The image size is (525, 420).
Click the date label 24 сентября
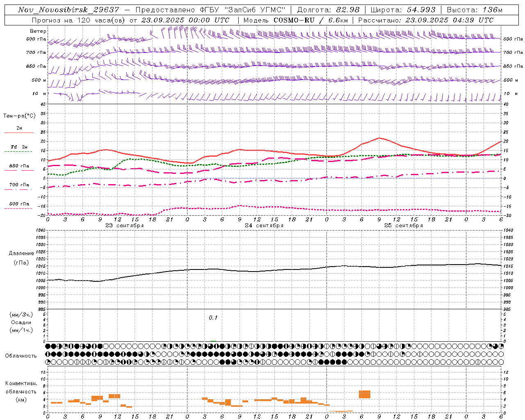(264, 226)
